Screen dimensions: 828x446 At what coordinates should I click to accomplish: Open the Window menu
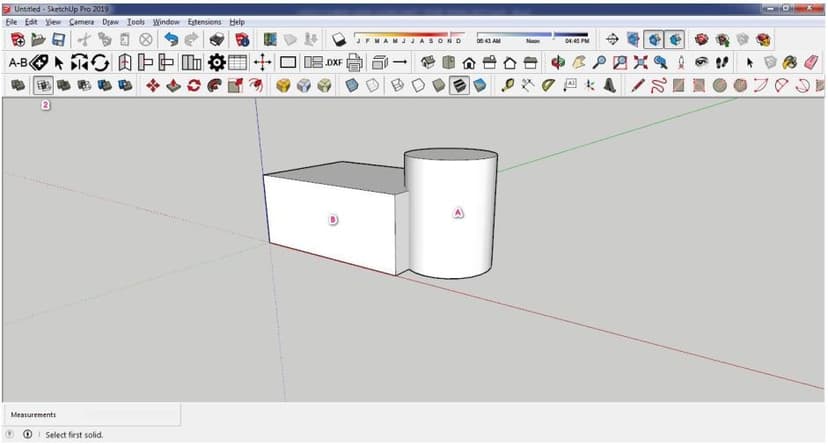tap(166, 22)
